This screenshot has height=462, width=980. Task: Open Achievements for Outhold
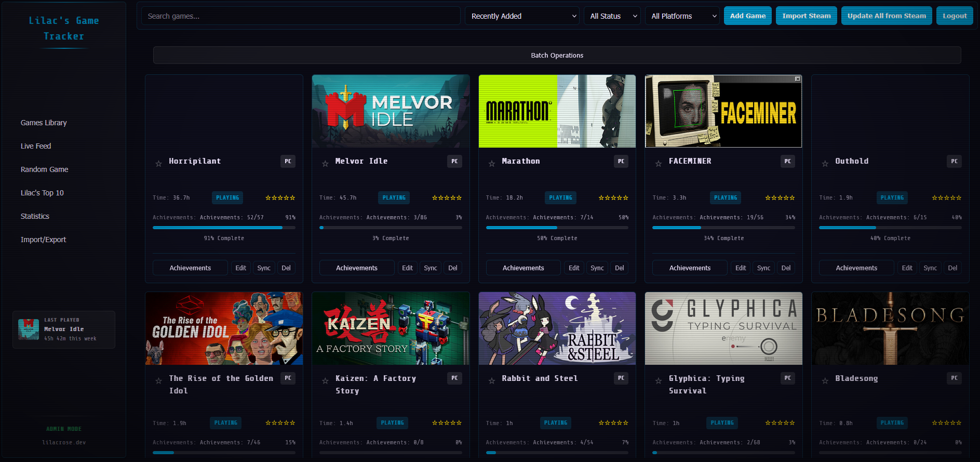856,268
